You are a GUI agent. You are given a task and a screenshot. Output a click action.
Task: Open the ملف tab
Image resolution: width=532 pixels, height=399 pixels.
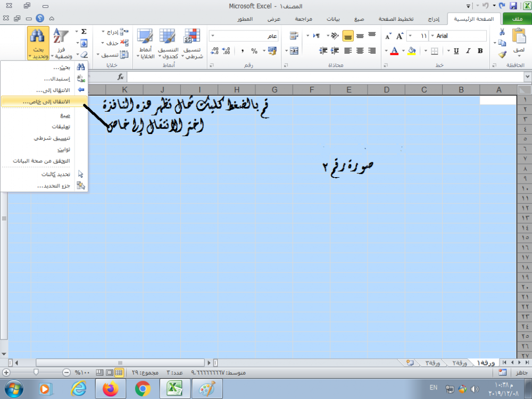[x=517, y=19]
